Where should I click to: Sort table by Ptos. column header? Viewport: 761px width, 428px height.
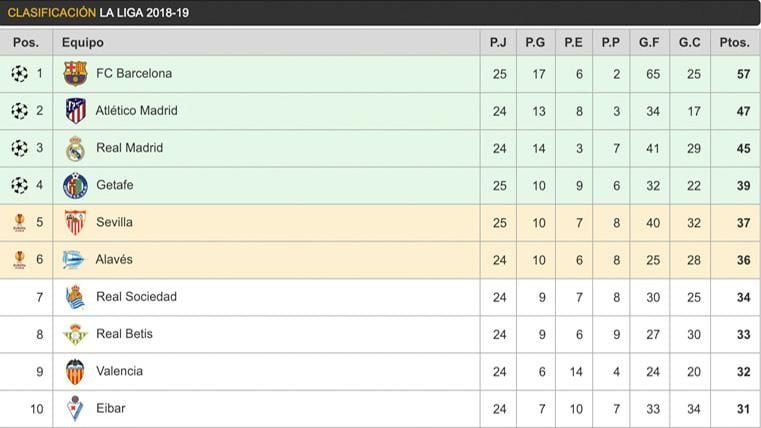(734, 43)
